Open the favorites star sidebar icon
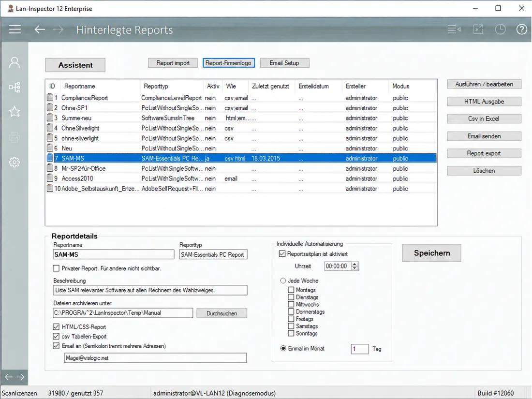532x399 pixels. pos(15,112)
